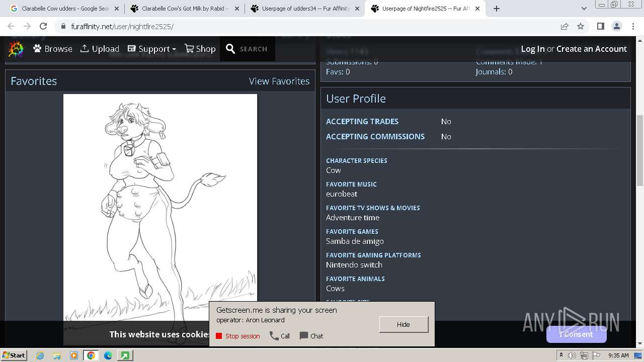Viewport: 644px width, 362px height.
Task: Open Chat with the operator
Action: (x=311, y=336)
